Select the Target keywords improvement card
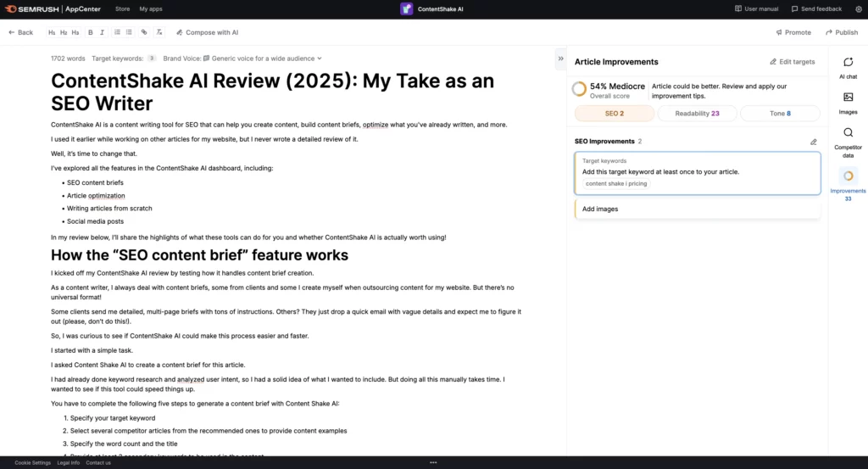The width and height of the screenshot is (868, 469). [x=698, y=173]
